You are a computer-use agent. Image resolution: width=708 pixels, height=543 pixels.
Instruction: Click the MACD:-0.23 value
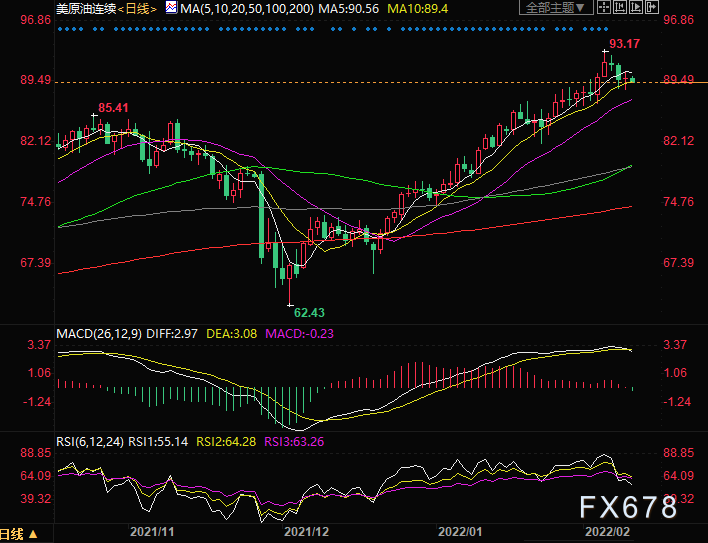pyautogui.click(x=300, y=334)
